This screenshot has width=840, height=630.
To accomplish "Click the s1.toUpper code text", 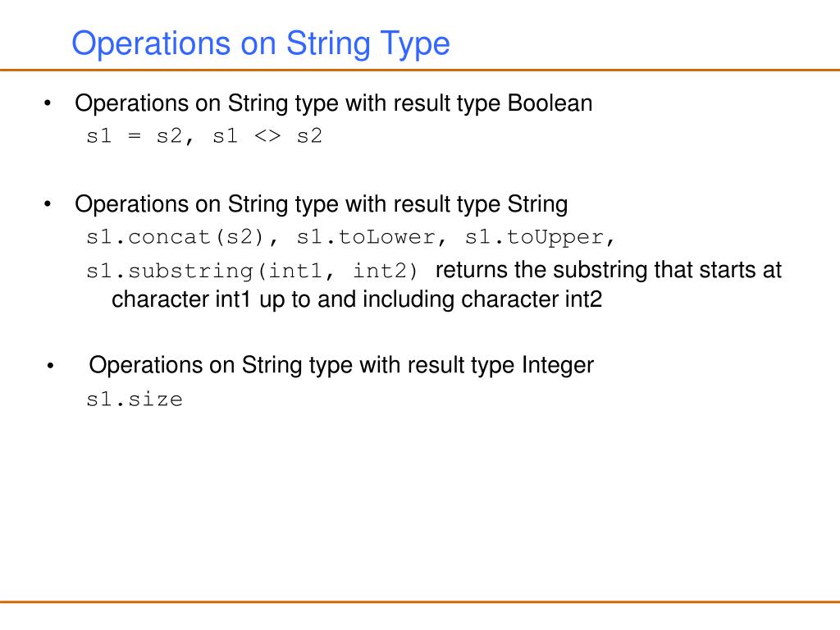I will (x=533, y=237).
